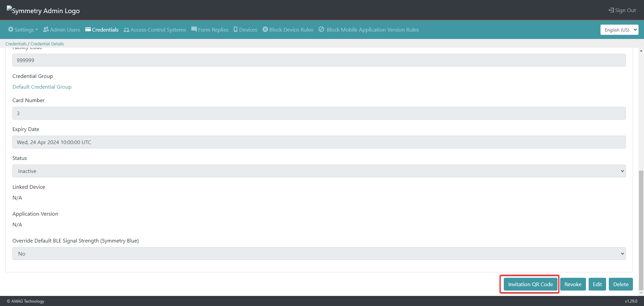Image resolution: width=644 pixels, height=306 pixels.
Task: Click the Delete button
Action: (x=621, y=284)
